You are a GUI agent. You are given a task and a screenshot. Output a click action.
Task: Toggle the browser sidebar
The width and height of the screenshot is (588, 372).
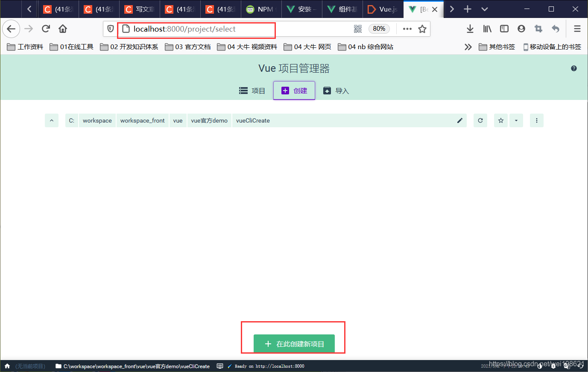point(504,29)
